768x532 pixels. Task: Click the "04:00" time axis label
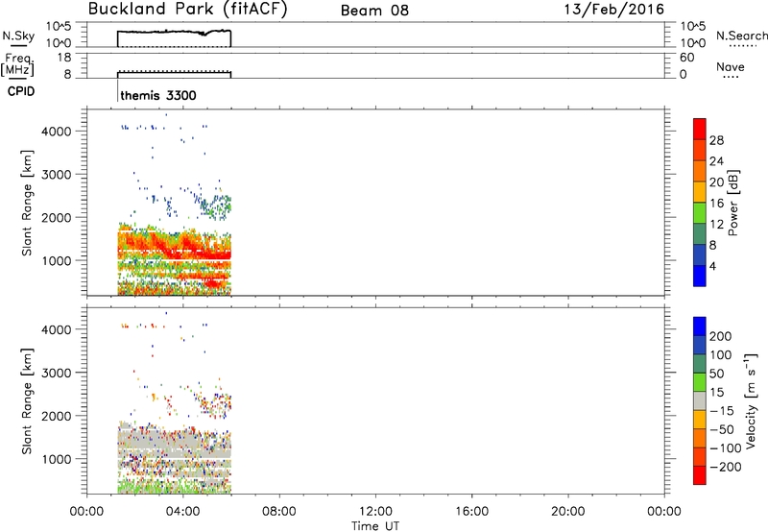click(x=183, y=512)
